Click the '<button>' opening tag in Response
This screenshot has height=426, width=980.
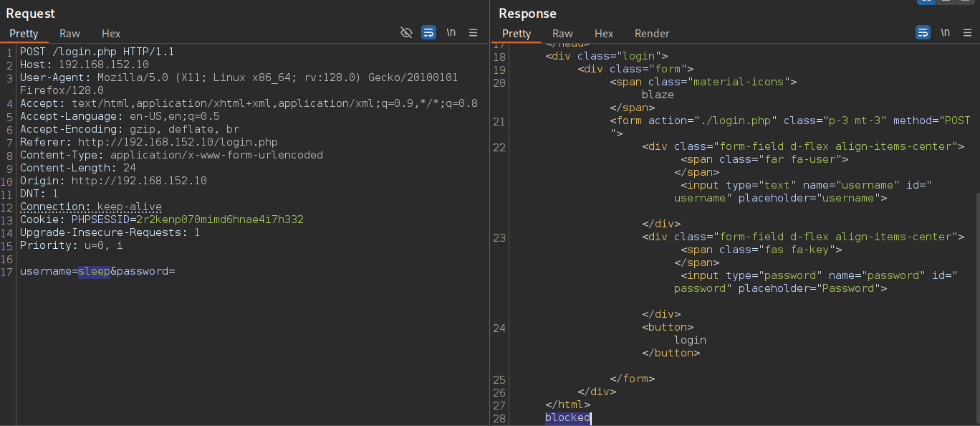coord(668,327)
